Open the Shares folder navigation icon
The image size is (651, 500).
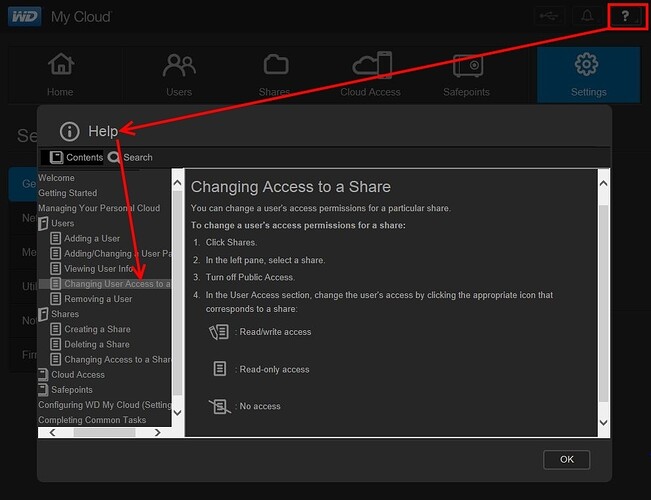[276, 64]
